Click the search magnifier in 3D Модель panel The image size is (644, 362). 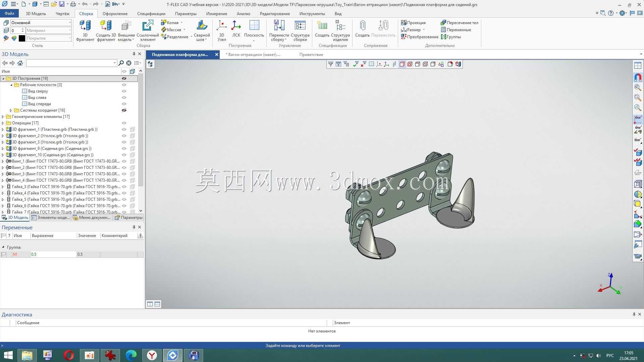tap(121, 63)
